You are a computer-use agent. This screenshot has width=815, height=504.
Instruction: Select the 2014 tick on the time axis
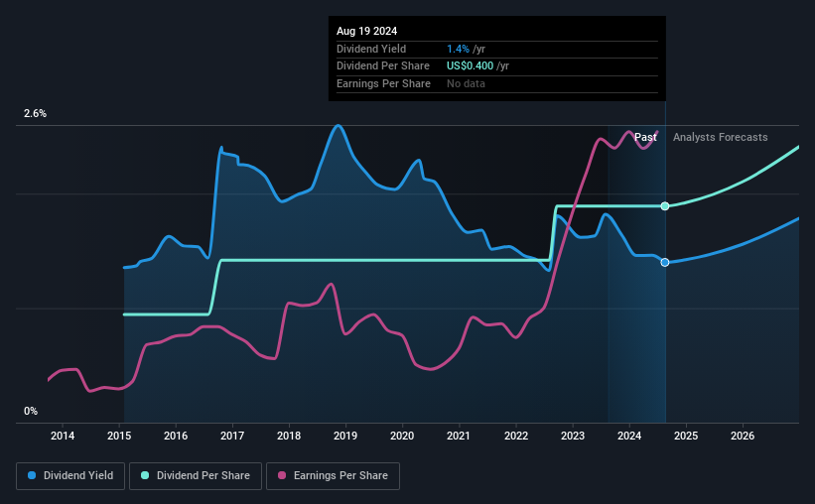[x=63, y=436]
